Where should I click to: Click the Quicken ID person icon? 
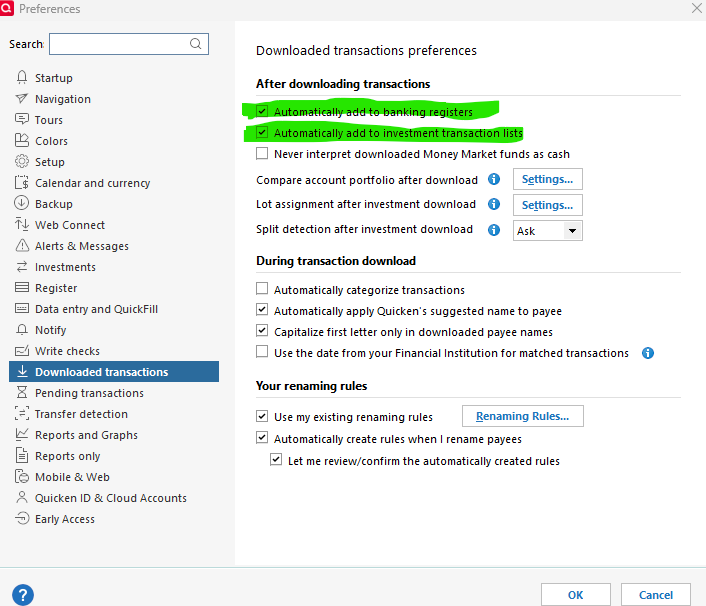click(22, 497)
